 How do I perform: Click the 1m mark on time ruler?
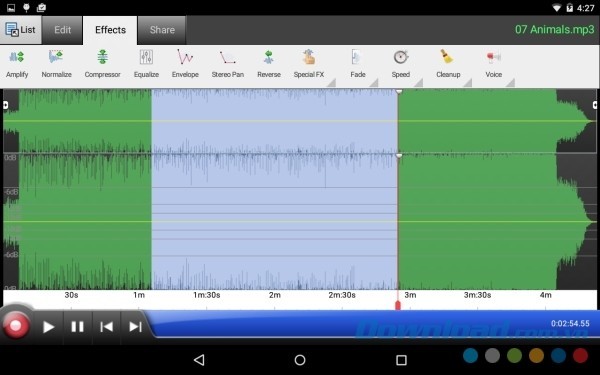(139, 295)
